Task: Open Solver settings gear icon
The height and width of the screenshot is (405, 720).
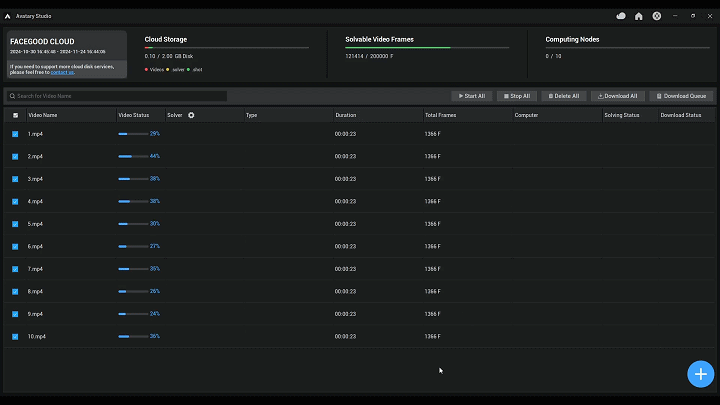Action: (x=191, y=115)
